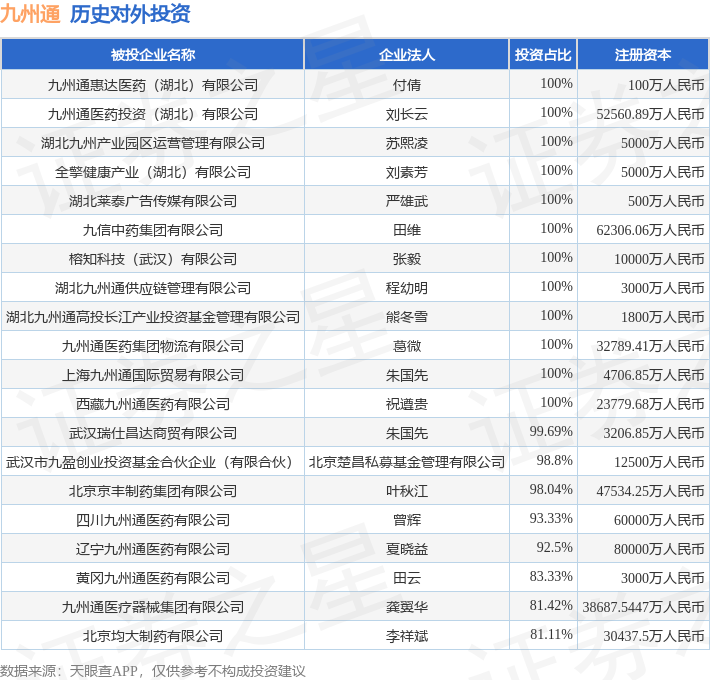
Task: Select 西藏九州通医药有限公司 cell
Action: (153, 403)
